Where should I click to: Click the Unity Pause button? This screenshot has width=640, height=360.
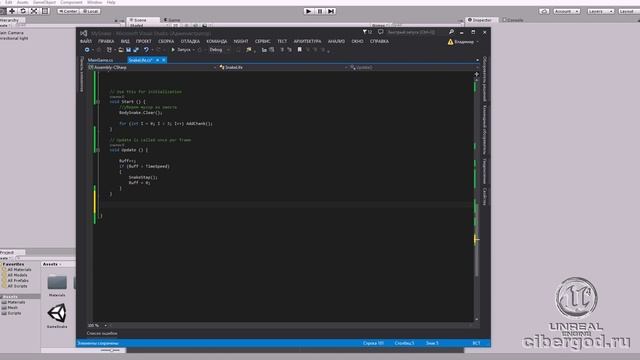[320, 11]
